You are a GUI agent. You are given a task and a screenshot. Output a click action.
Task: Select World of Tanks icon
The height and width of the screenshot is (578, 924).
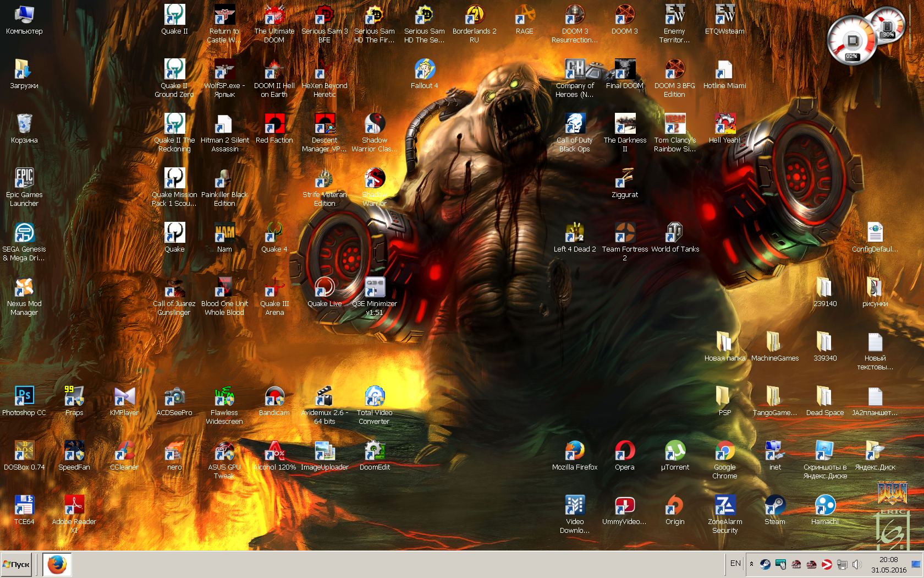pos(675,237)
